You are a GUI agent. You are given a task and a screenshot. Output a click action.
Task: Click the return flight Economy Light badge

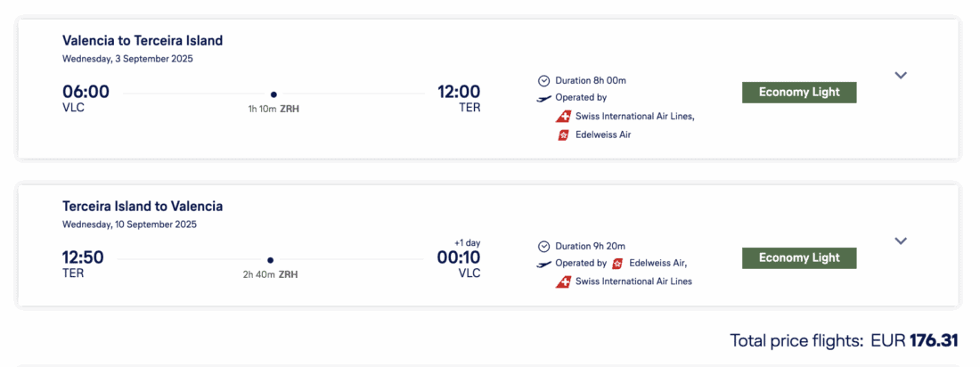798,258
